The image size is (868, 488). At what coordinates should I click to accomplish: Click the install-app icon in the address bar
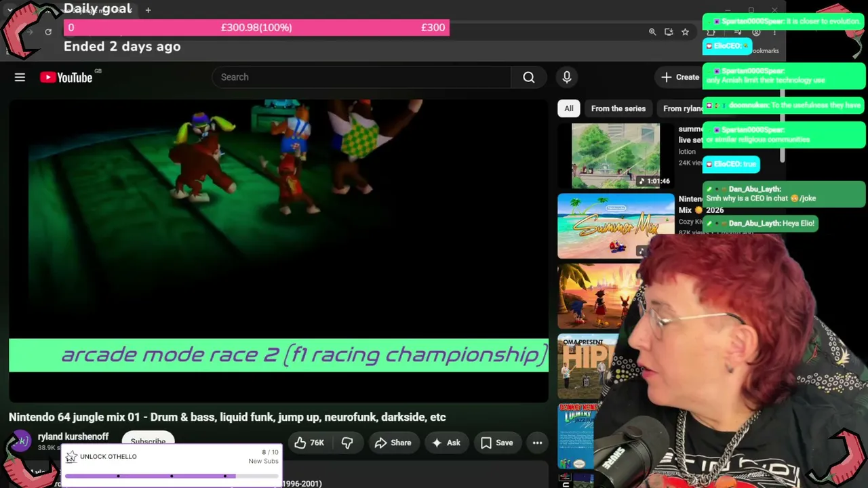click(669, 32)
